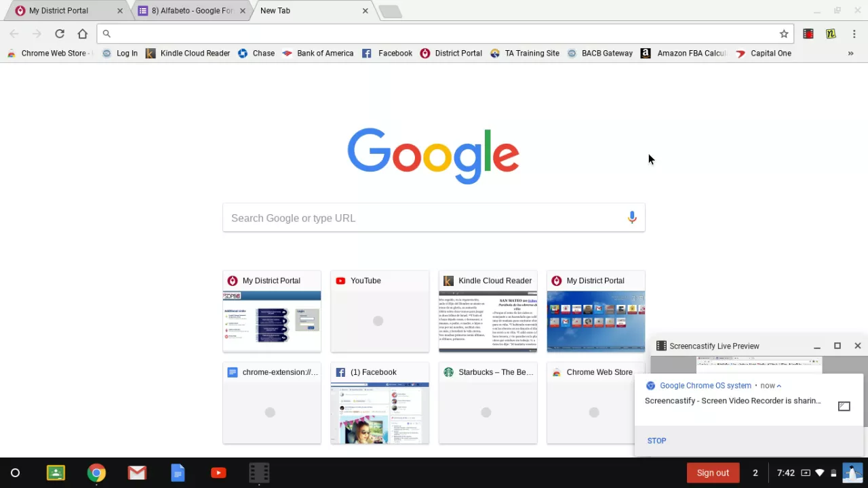Click the Google logo
The width and height of the screenshot is (868, 488).
(x=433, y=156)
